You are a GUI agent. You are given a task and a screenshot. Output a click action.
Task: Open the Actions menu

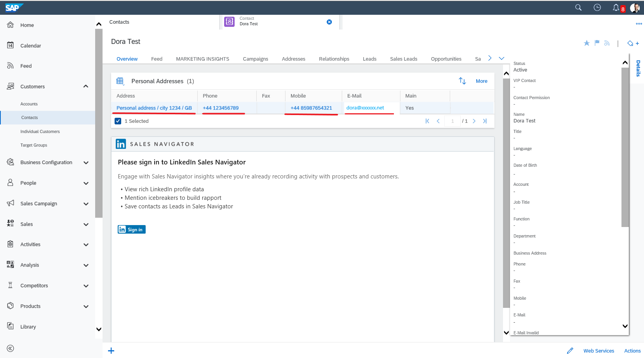(x=632, y=351)
